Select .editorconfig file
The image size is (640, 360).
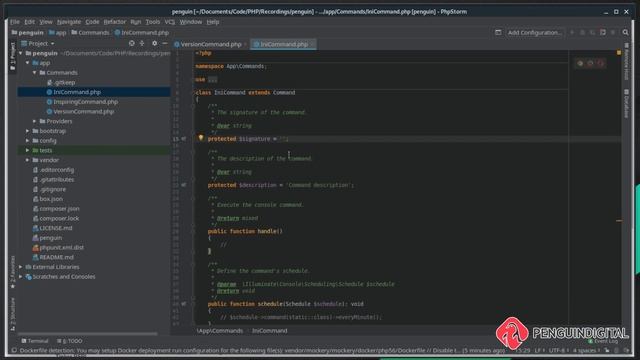click(x=57, y=170)
